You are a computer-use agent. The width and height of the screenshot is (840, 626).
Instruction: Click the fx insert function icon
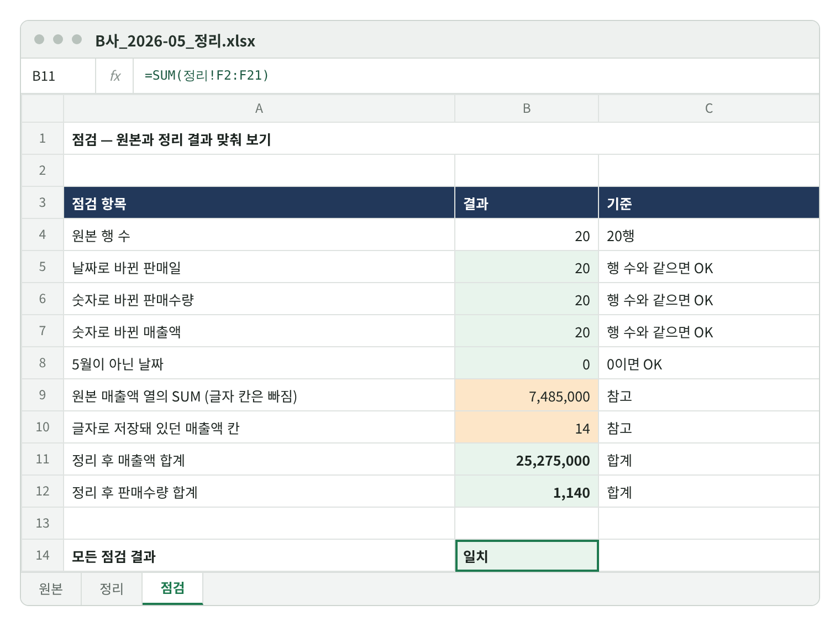point(115,76)
